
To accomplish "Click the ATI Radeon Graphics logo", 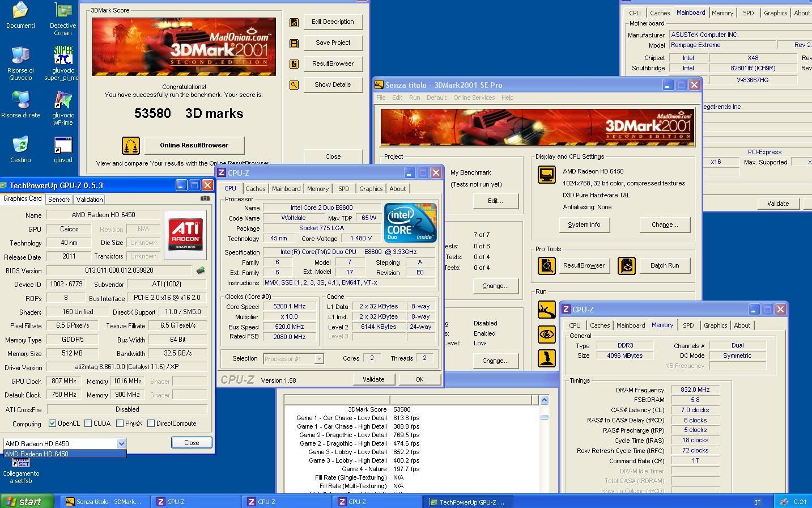I will 185,235.
